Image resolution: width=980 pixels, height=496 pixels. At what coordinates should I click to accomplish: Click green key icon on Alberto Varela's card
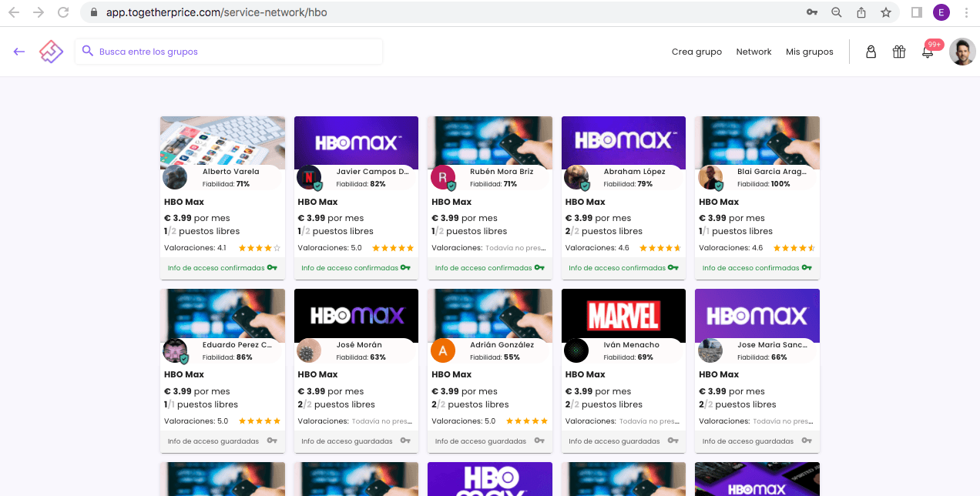[272, 268]
